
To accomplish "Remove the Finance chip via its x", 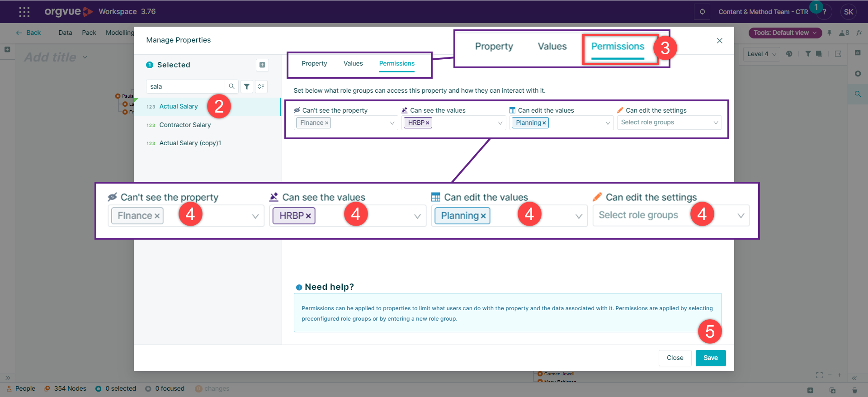I will pyautogui.click(x=326, y=123).
